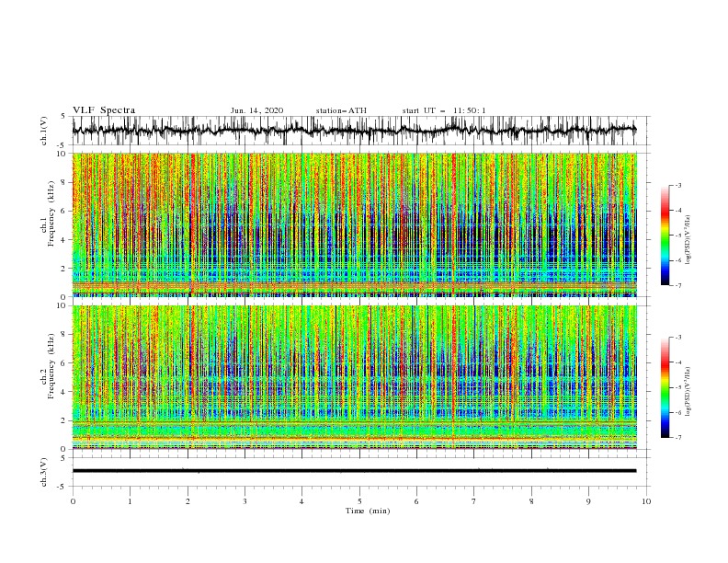Viewport: 728px width, 563px height.
Task: Click time axis tick label "2"
Action: click(x=188, y=501)
